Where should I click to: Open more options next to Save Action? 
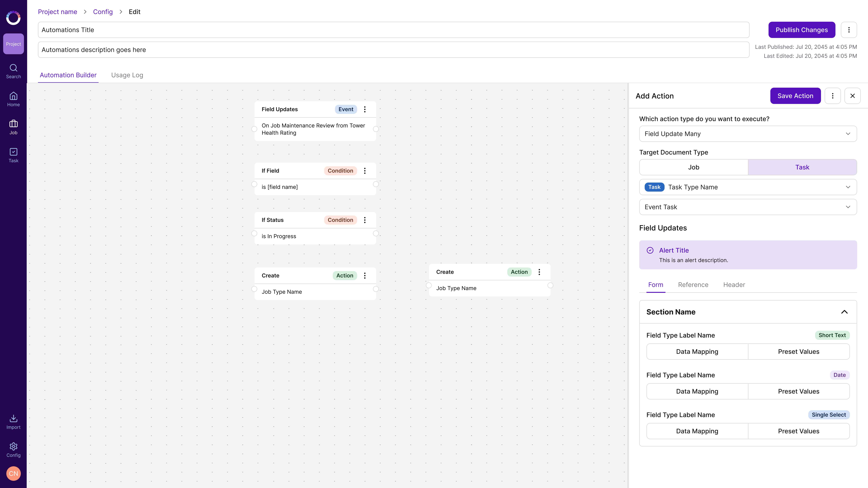[833, 96]
